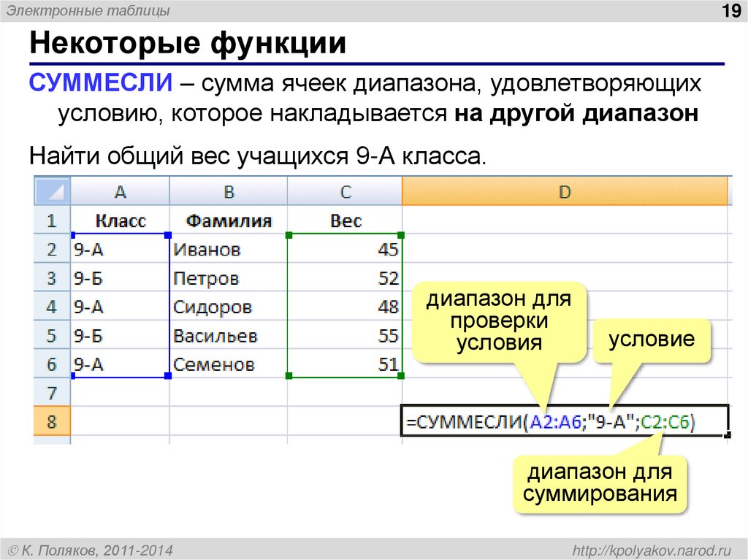This screenshot has height=560, width=748.
Task: Click the 'Вес' header cell
Action: point(345,220)
